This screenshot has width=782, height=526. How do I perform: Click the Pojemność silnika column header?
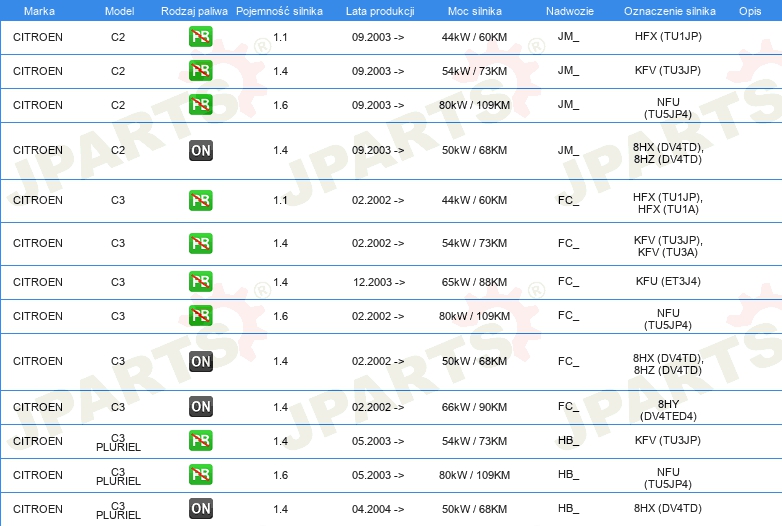click(x=279, y=11)
